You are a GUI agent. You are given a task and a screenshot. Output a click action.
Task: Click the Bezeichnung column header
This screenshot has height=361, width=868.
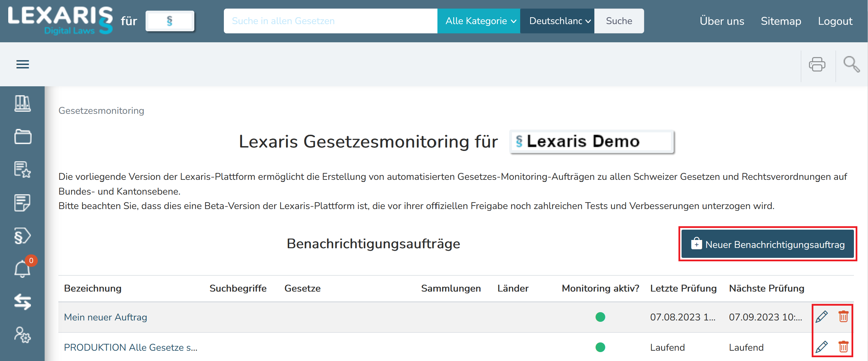(93, 288)
